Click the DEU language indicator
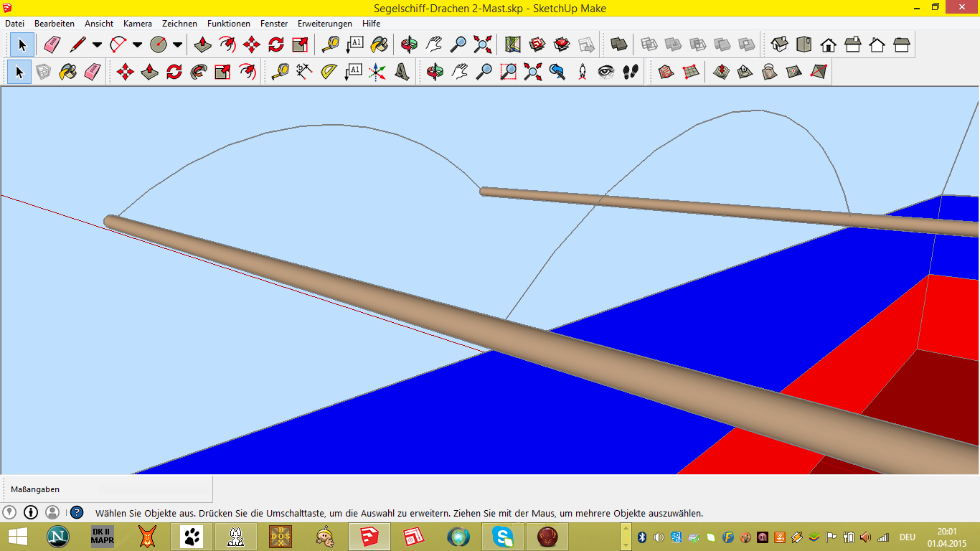980x551 pixels. 908,537
